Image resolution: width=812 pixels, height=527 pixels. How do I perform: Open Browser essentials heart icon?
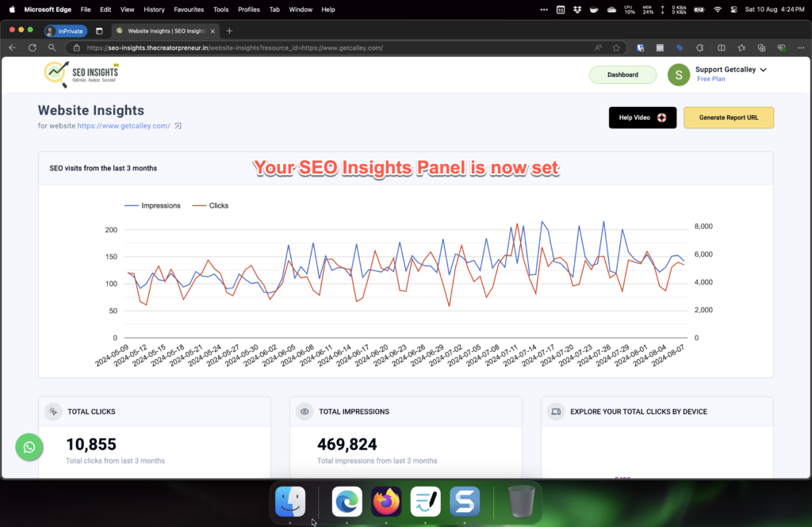coord(781,48)
